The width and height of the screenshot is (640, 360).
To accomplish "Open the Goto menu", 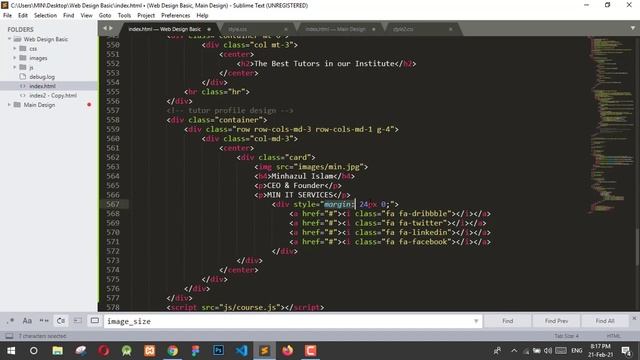I will pyautogui.click(x=105, y=16).
